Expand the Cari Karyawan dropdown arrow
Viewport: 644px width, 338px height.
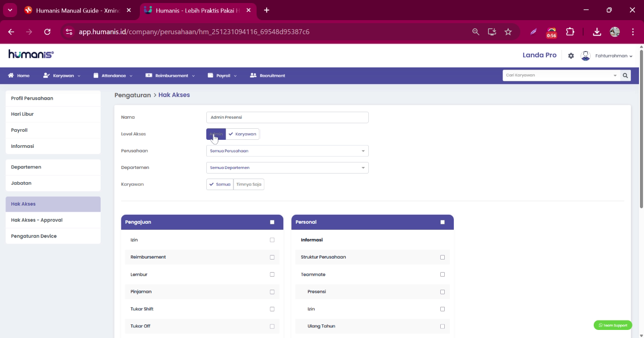click(615, 75)
